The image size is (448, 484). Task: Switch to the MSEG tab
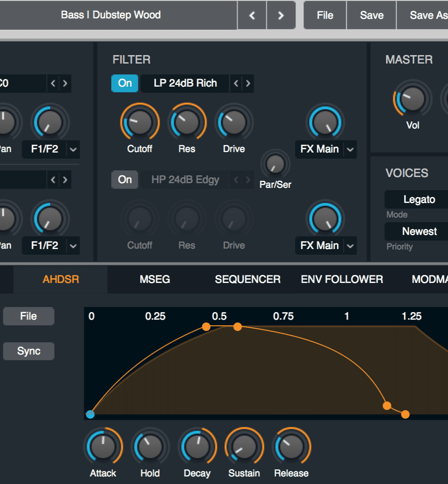155,279
